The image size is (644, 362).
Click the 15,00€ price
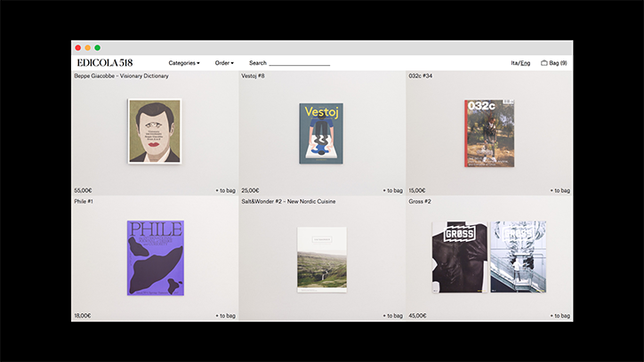[x=417, y=190]
